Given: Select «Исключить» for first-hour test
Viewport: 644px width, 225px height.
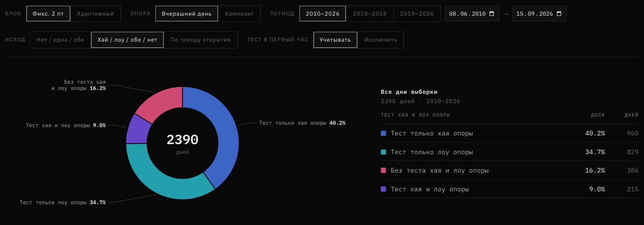Looking at the screenshot, I should [x=380, y=40].
